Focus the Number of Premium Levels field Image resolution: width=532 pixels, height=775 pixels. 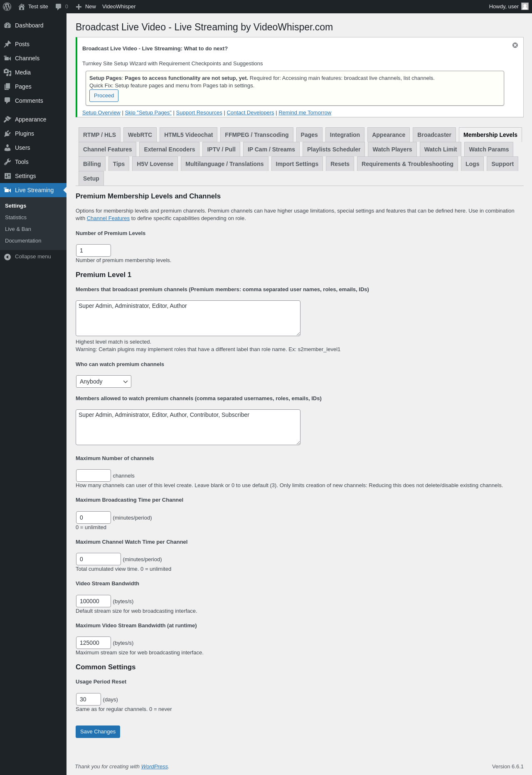pyautogui.click(x=94, y=250)
